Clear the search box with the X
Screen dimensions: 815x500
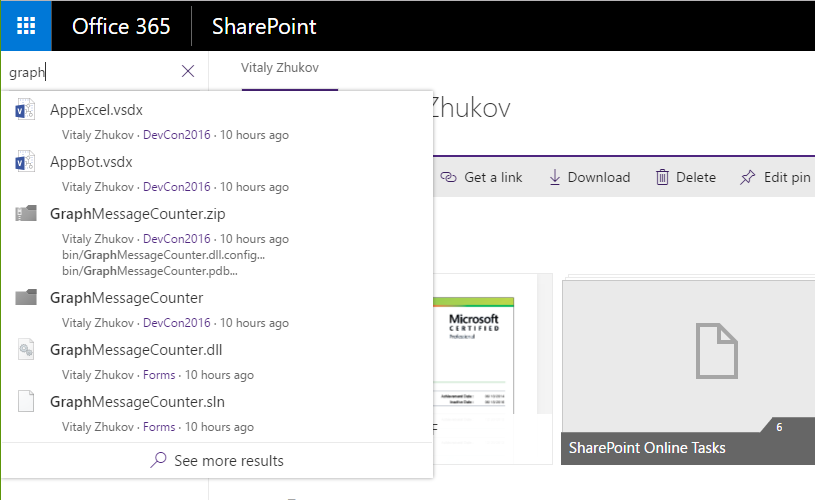tap(188, 71)
